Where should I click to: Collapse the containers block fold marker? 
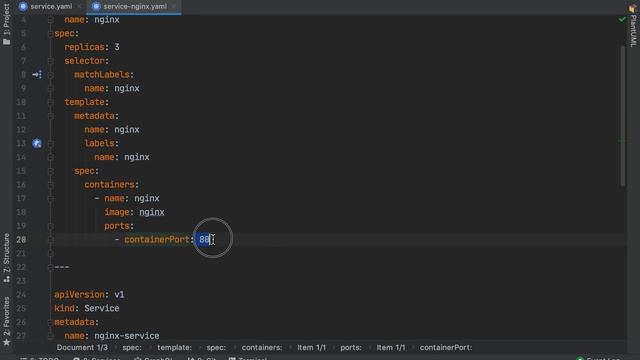click(50, 184)
